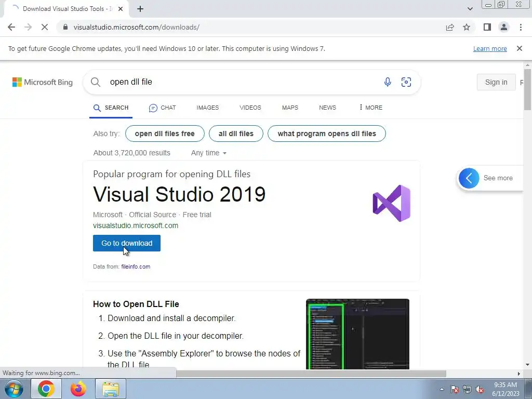532x399 pixels.
Task: Click the Chrome taskbar icon
Action: coord(46,389)
